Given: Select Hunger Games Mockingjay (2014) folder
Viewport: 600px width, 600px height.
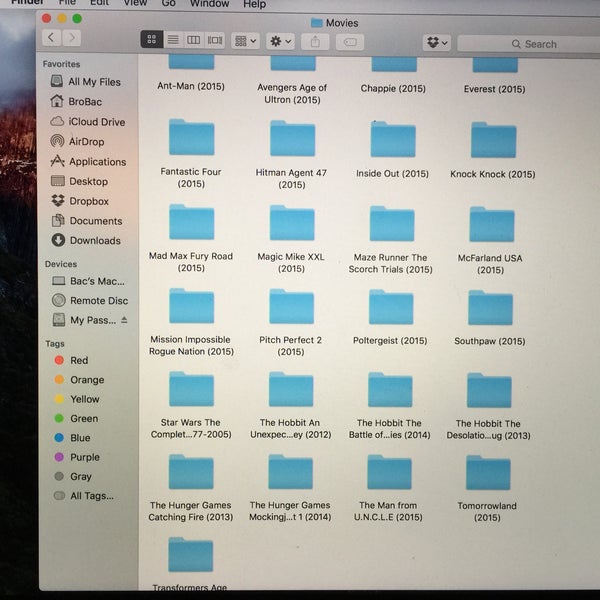Looking at the screenshot, I should 290,472.
